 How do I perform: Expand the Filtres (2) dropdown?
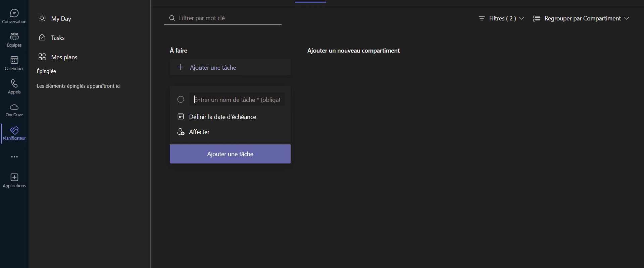(501, 18)
